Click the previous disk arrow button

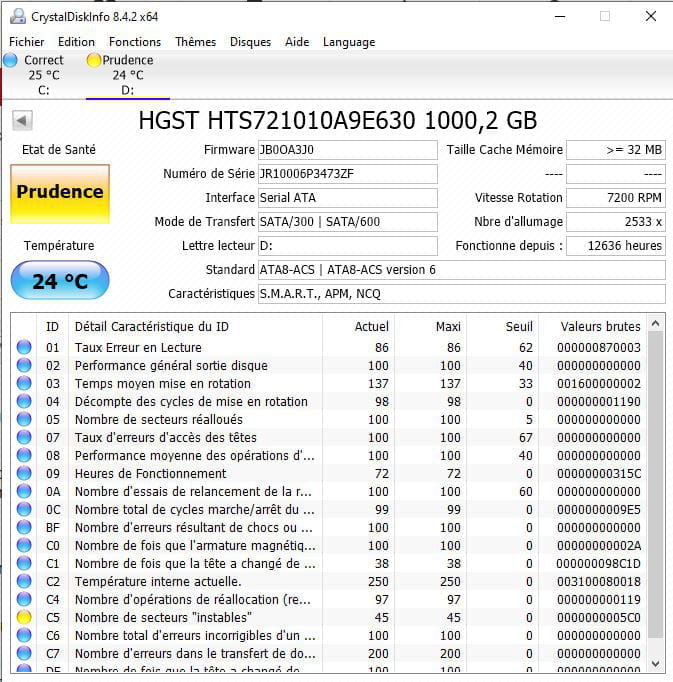click(x=22, y=120)
